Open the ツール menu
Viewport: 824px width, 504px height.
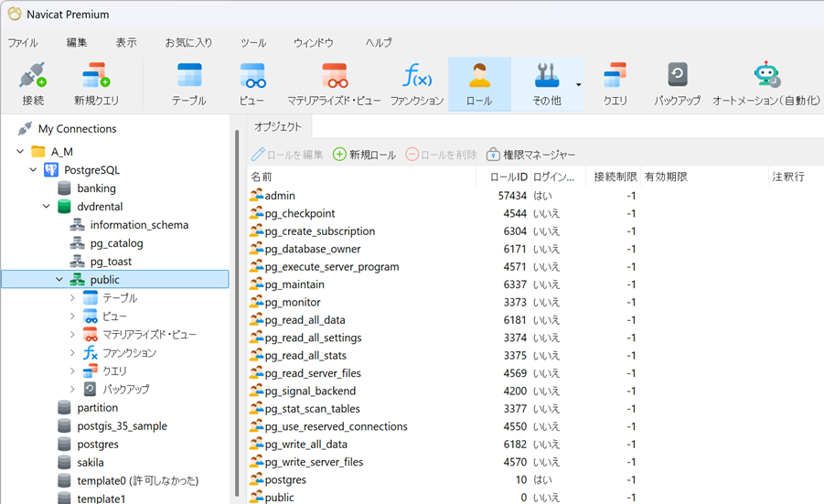pos(253,43)
